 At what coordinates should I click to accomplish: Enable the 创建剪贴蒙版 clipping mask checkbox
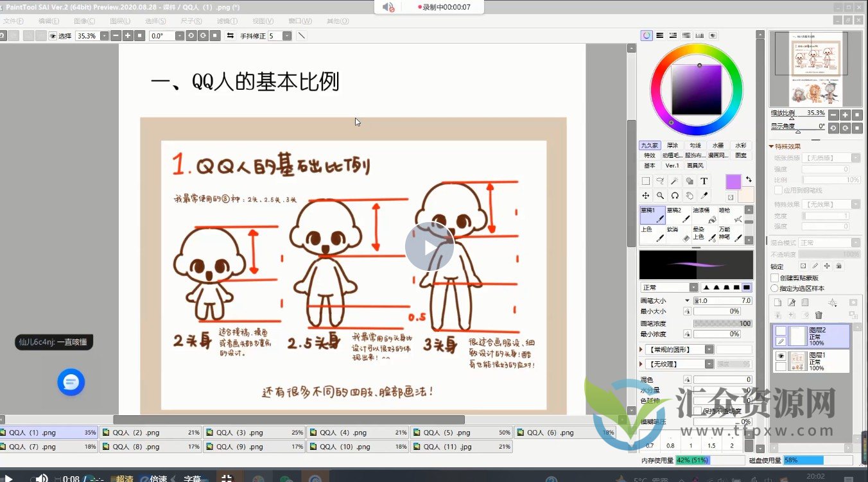click(774, 278)
